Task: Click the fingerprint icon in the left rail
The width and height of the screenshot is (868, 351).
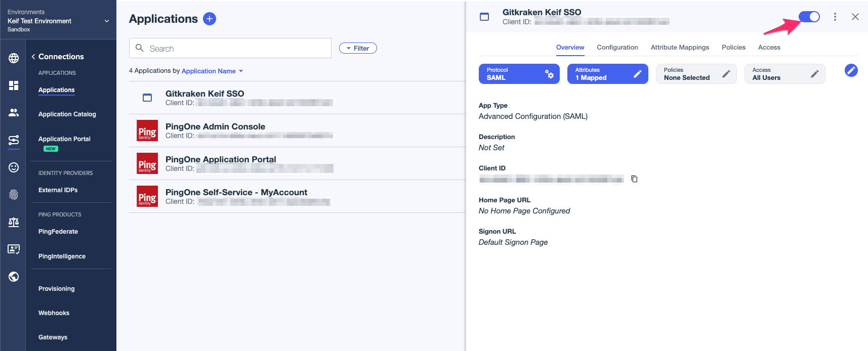Action: [x=14, y=195]
